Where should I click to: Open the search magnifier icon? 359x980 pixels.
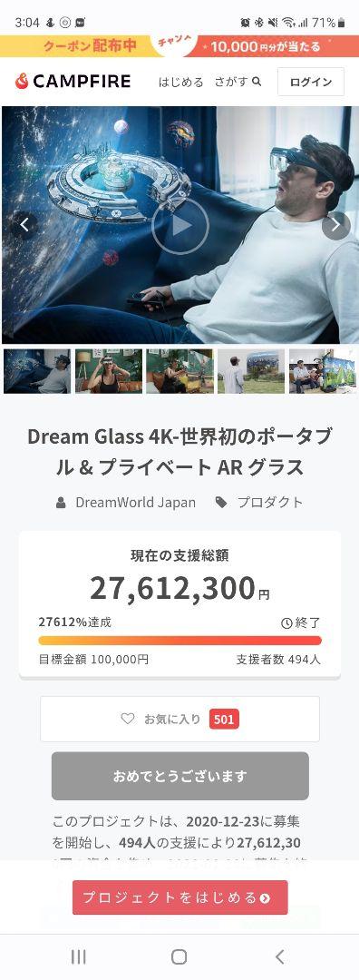[256, 82]
